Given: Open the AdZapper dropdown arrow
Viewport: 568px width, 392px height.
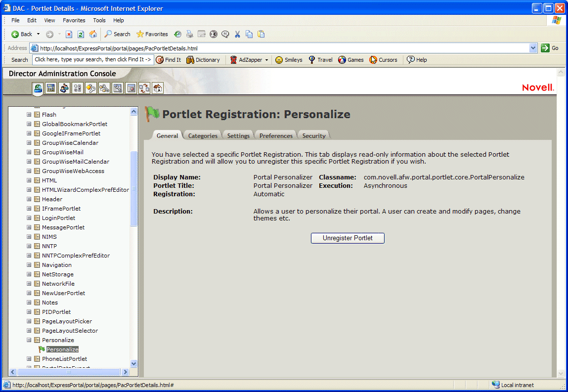Looking at the screenshot, I should point(266,60).
